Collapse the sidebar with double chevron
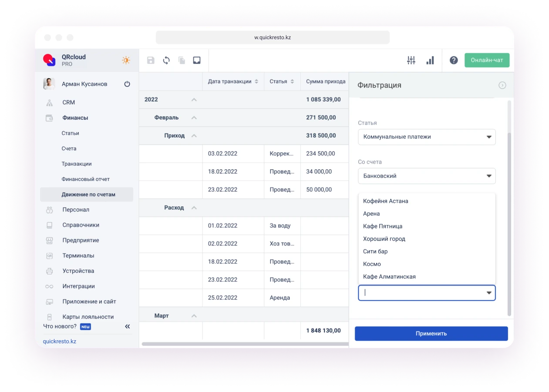 click(128, 326)
